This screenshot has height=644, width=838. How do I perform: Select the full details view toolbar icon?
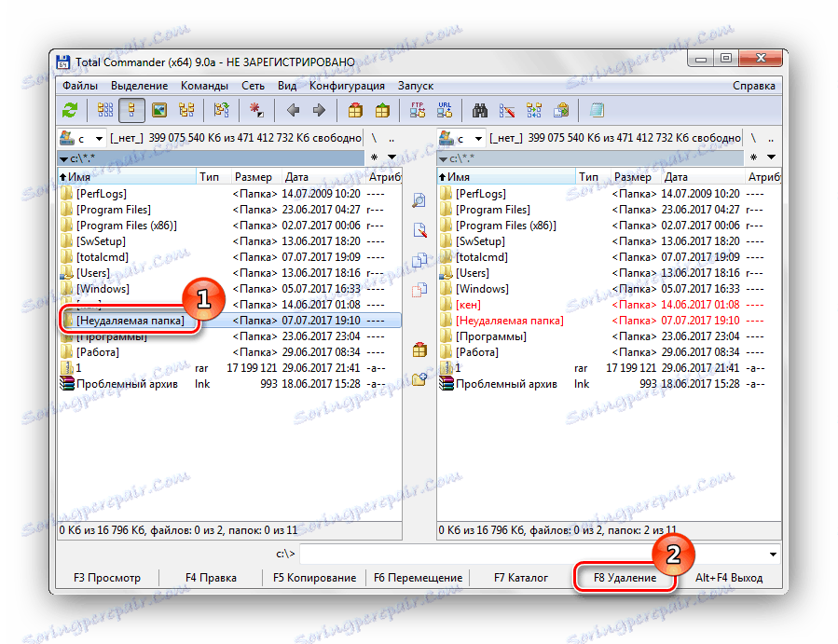pos(131,110)
